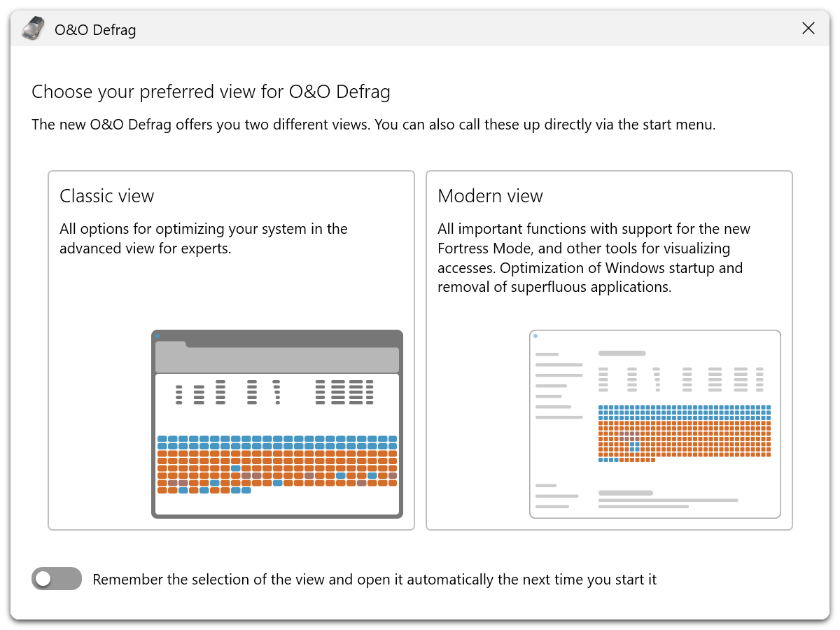Screen dimensions: 840x630
Task: Click blue cluster blocks in Classic view preview
Action: click(276, 442)
